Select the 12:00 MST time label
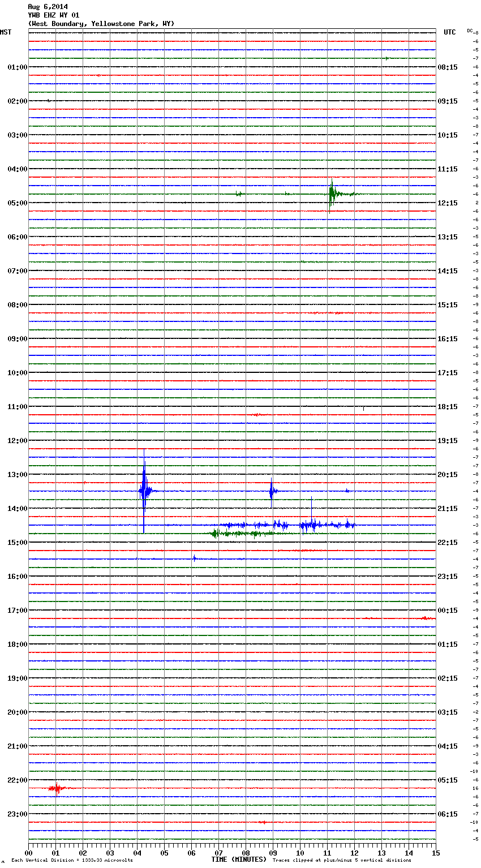This screenshot has height=868, width=481. click(x=18, y=440)
